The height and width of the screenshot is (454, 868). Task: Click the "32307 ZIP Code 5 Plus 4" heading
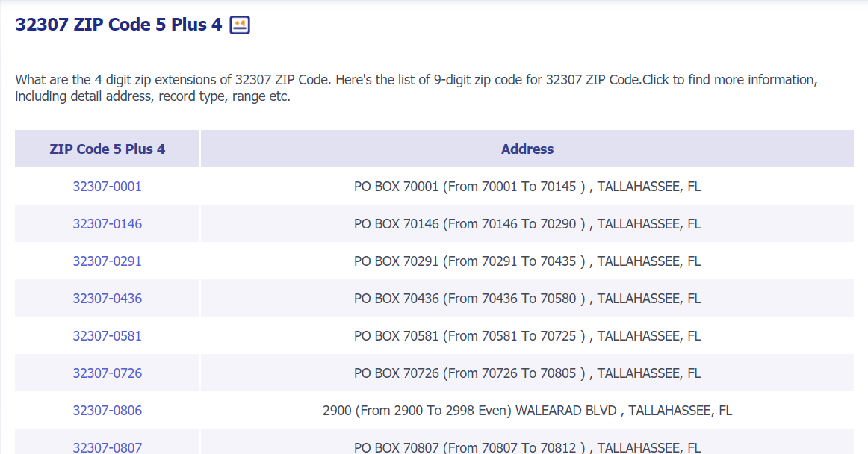(x=119, y=25)
